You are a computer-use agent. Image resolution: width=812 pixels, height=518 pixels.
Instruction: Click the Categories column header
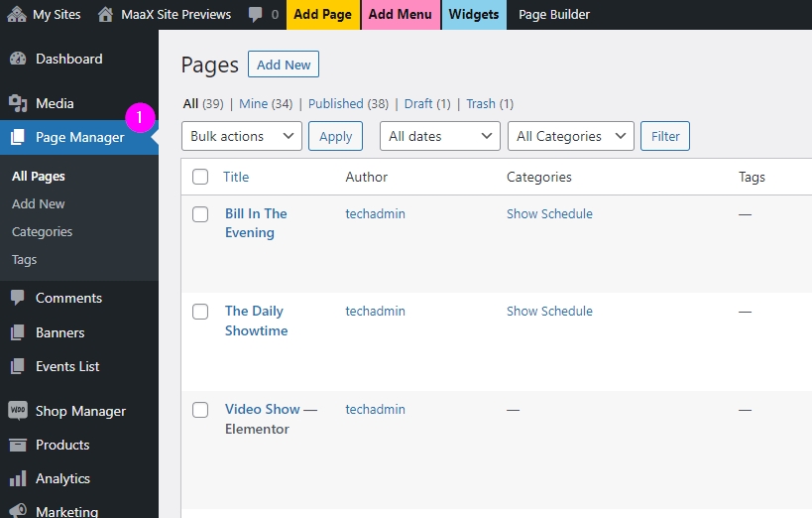coord(538,177)
